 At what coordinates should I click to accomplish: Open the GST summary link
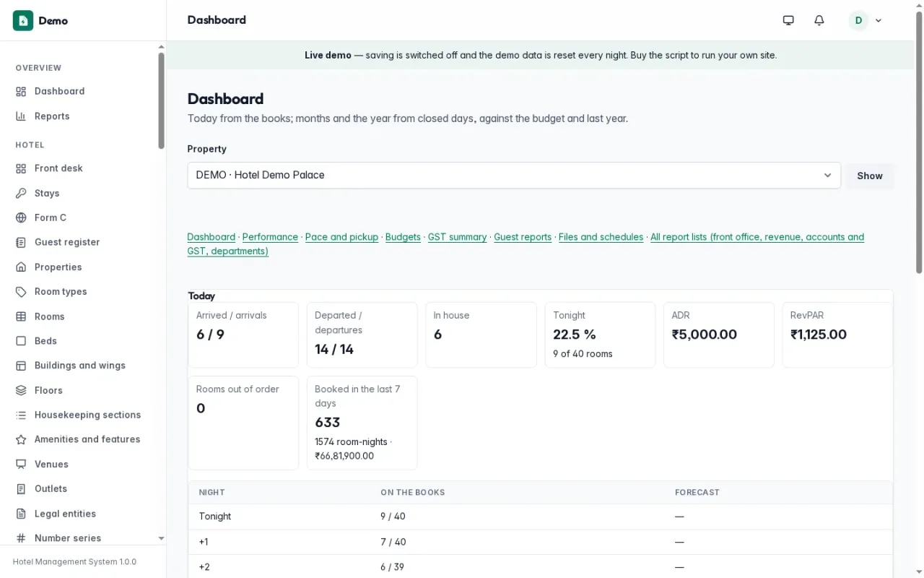point(457,237)
